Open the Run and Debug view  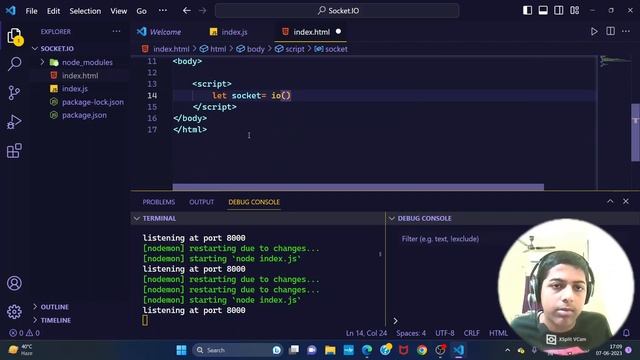pyautogui.click(x=14, y=122)
